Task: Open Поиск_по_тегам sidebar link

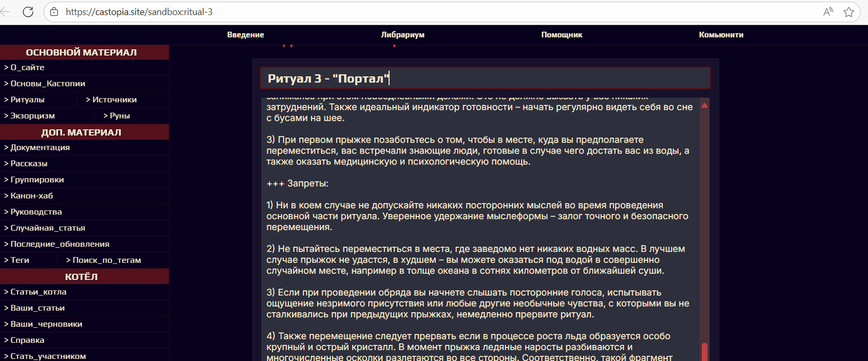Action: [106, 260]
